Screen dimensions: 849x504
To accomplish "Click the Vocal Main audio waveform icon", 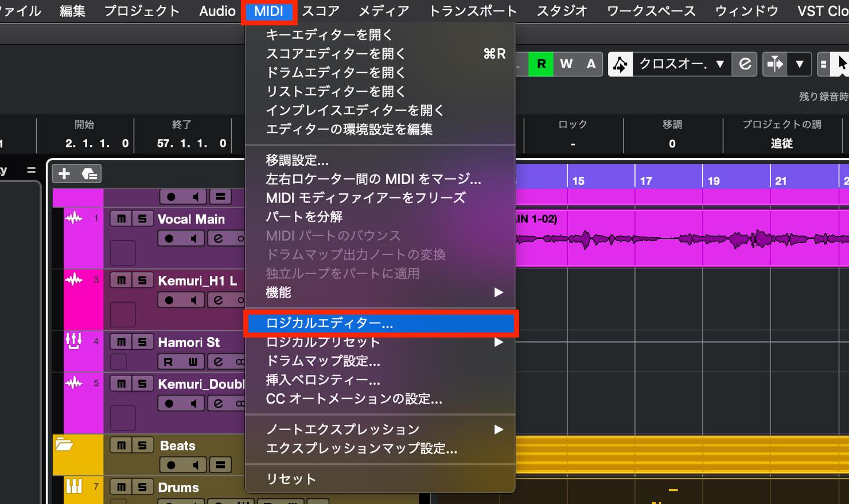I will coord(74,218).
